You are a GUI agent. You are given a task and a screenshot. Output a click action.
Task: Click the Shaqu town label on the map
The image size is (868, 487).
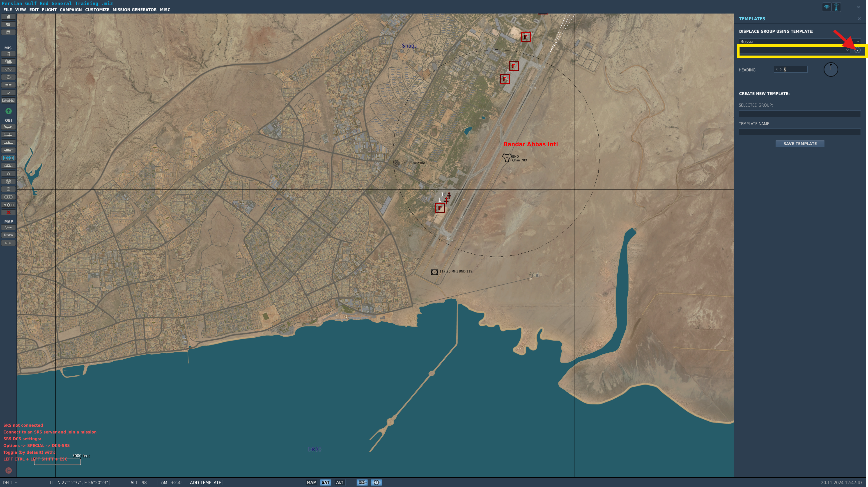click(x=409, y=46)
